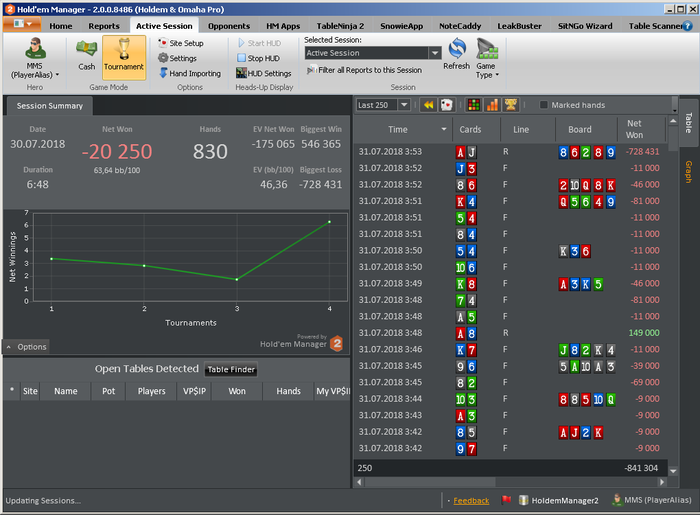
Task: Open the SnowieApp tab
Action: click(x=401, y=26)
